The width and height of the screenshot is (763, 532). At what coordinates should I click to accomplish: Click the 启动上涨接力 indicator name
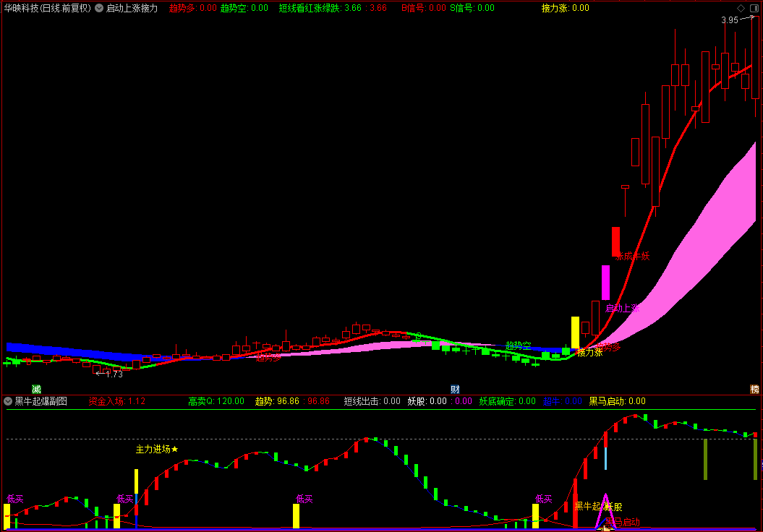pyautogui.click(x=132, y=8)
